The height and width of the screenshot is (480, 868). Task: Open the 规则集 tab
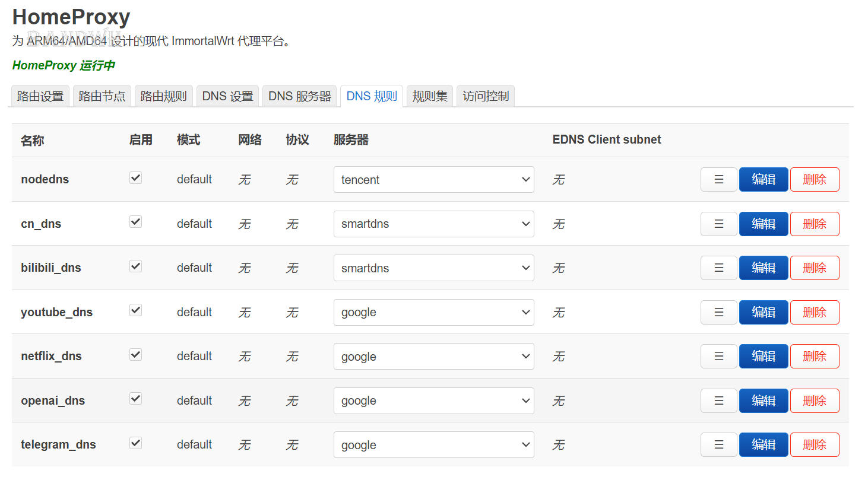point(430,96)
